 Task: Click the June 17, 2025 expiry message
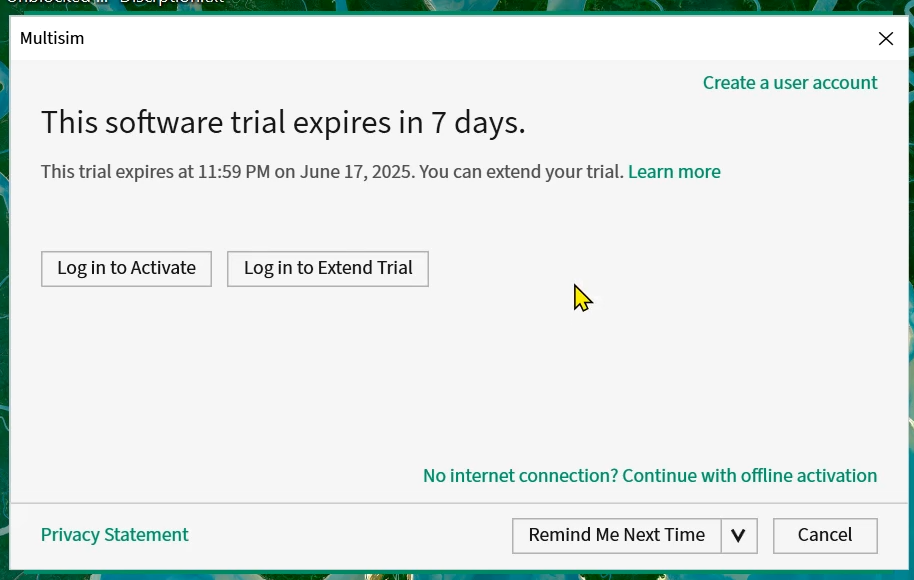pos(332,172)
